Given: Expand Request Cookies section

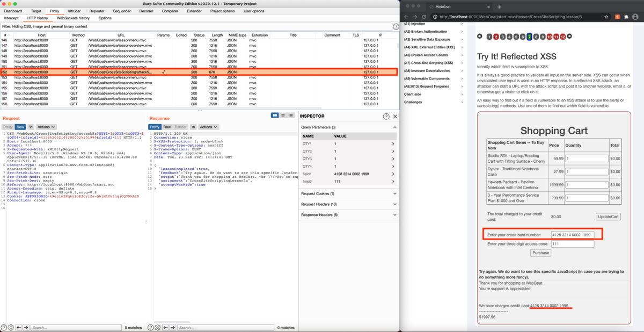Looking at the screenshot, I should coord(395,193).
